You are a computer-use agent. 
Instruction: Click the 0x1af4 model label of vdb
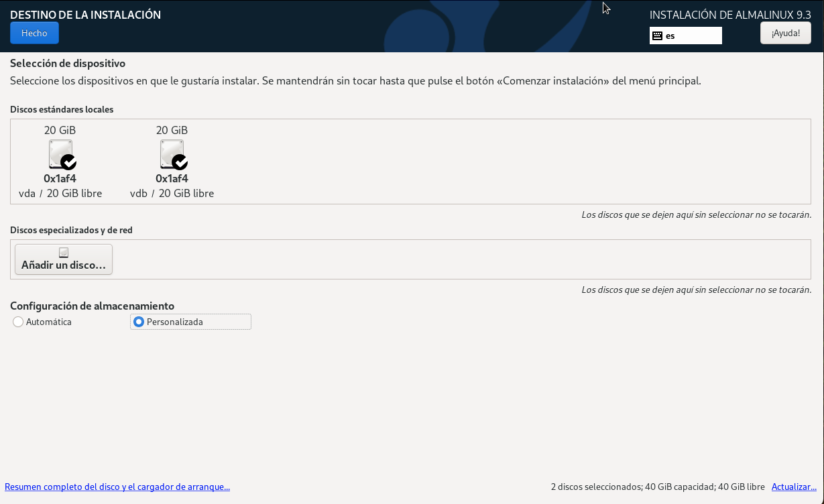tap(172, 178)
